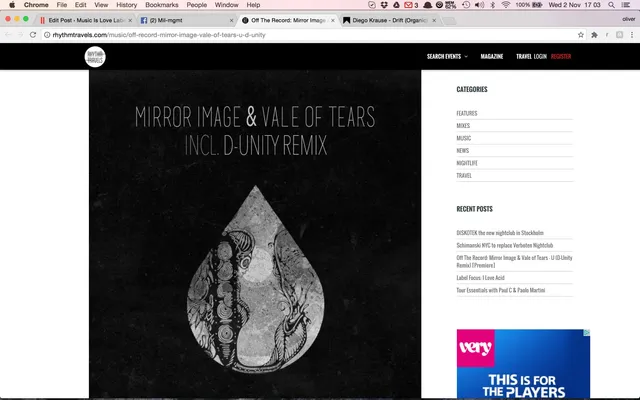Viewport: 640px width, 400px height.
Task: Close the Edit Post tab
Action: 130,20
